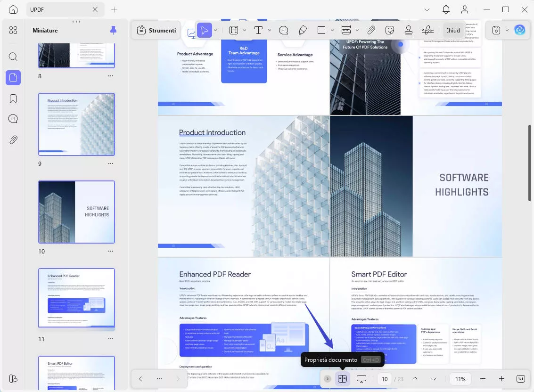The image size is (534, 392).
Task: Select the Enhanced PDF Reader page 11 thumbnail
Action: [77, 298]
